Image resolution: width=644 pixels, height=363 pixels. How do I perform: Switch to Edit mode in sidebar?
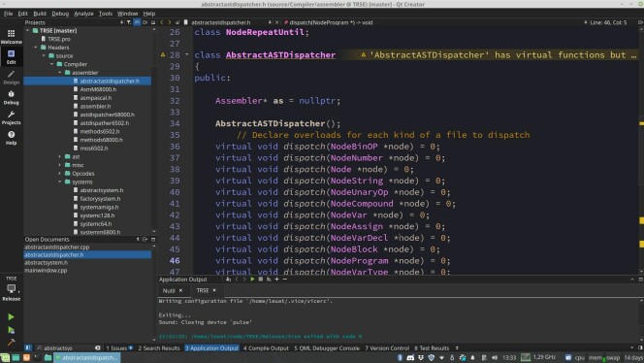11,56
